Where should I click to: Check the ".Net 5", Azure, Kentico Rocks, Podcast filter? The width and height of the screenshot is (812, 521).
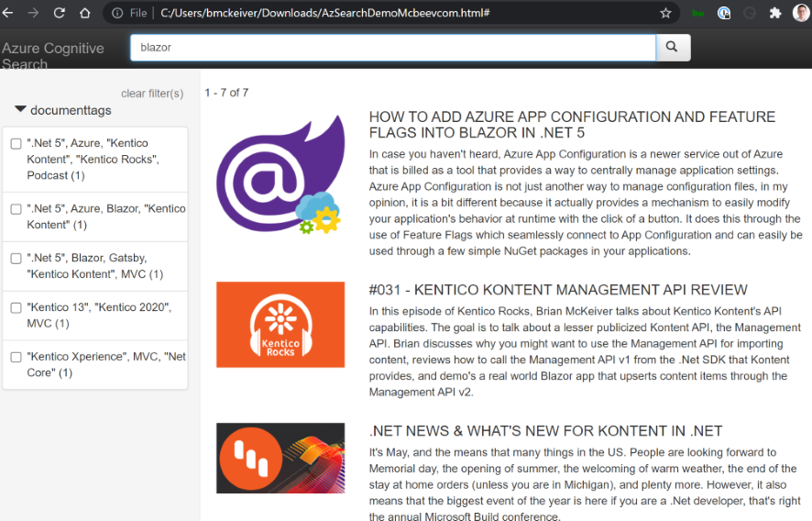16,144
